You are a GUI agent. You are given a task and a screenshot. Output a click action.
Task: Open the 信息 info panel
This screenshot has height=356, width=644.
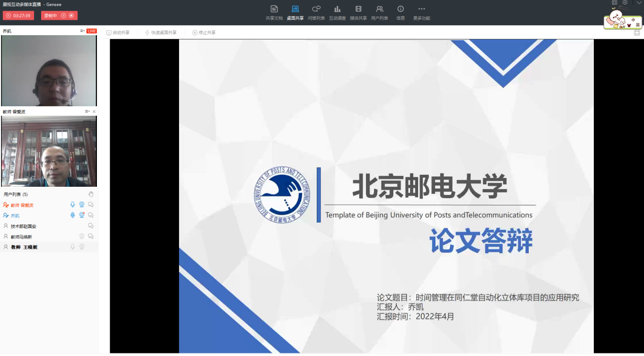[400, 13]
